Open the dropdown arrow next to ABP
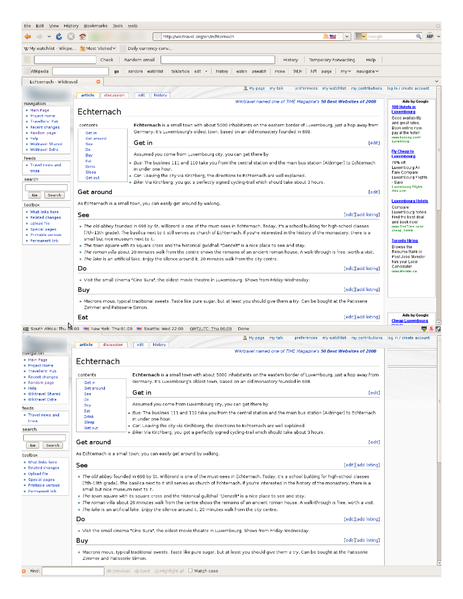This screenshot has height=599, width=463. click(x=438, y=37)
